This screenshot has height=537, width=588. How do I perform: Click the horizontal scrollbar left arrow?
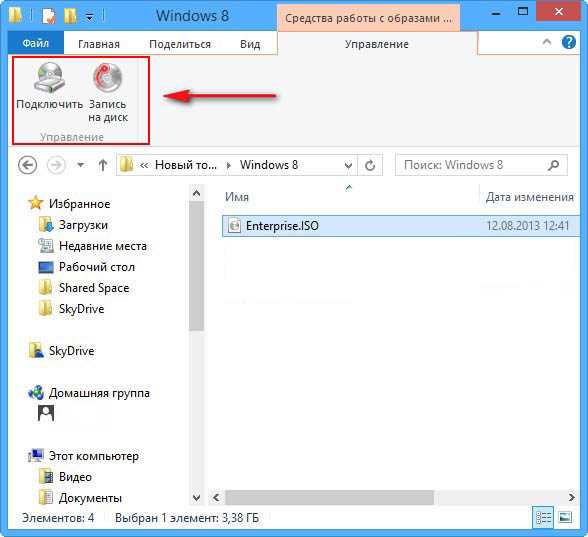click(216, 498)
